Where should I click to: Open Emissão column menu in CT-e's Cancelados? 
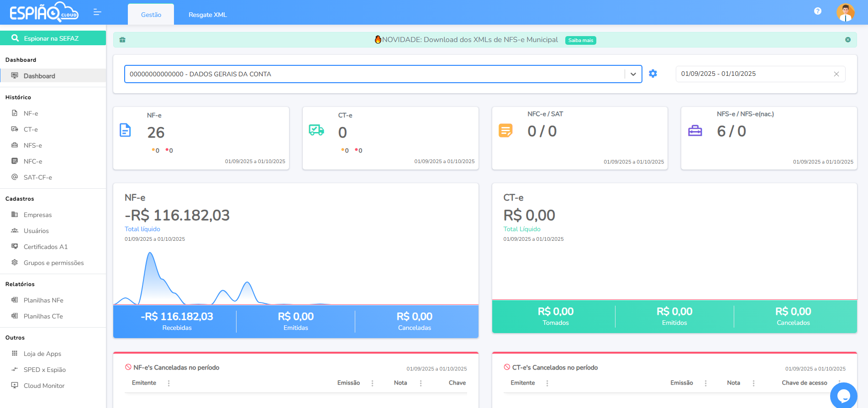pos(706,383)
